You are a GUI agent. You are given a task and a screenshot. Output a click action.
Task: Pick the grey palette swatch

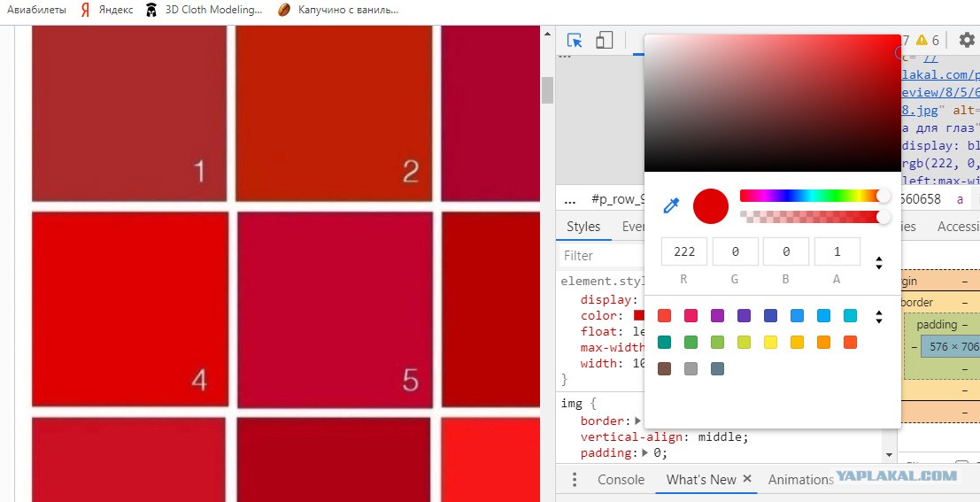[x=691, y=369]
